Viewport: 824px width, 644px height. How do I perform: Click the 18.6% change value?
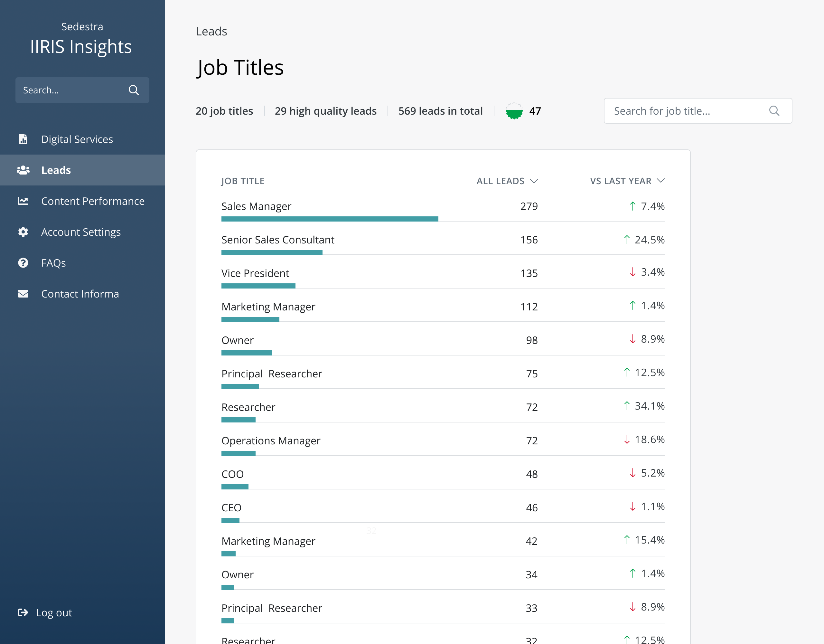(649, 440)
